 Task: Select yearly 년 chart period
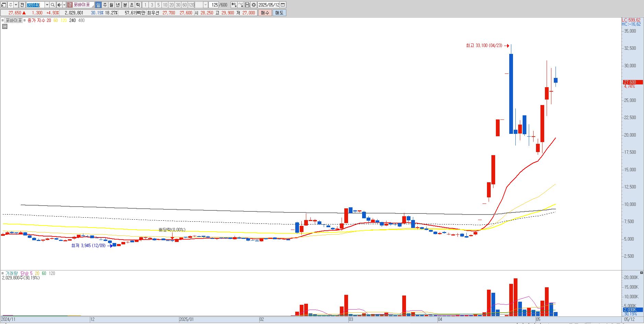[x=118, y=5]
